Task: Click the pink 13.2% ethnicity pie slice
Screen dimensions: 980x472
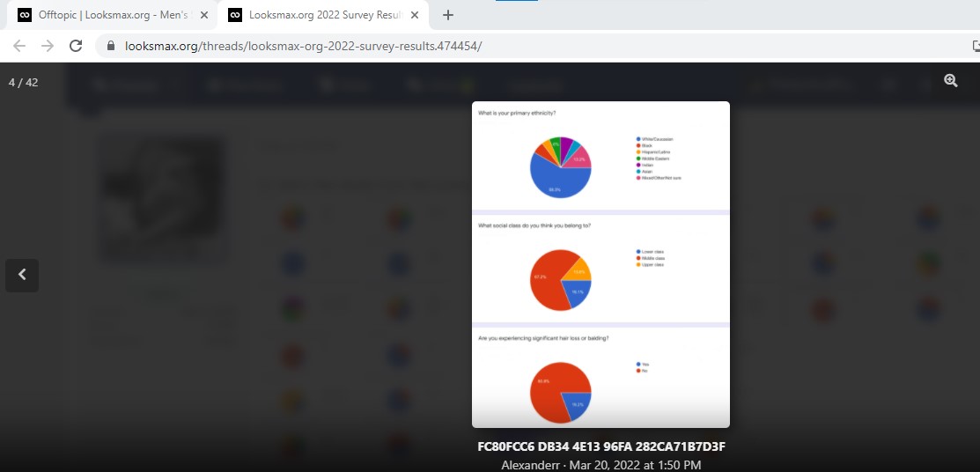Action: (x=580, y=159)
